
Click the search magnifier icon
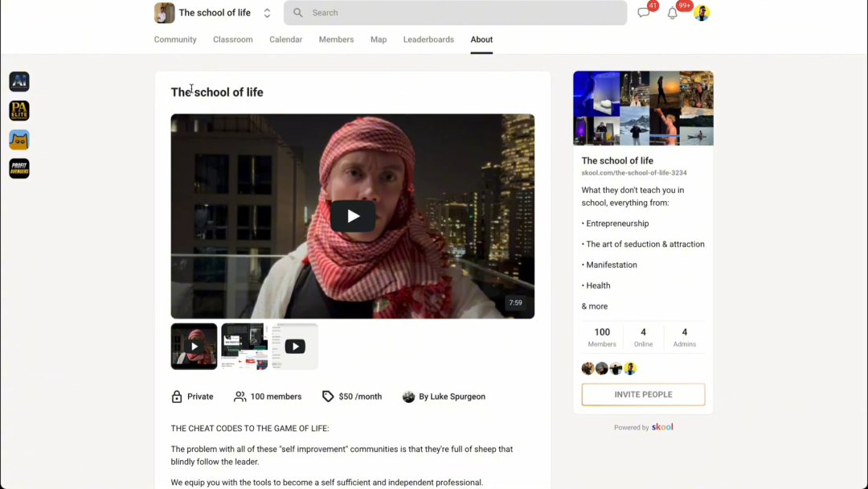click(298, 13)
